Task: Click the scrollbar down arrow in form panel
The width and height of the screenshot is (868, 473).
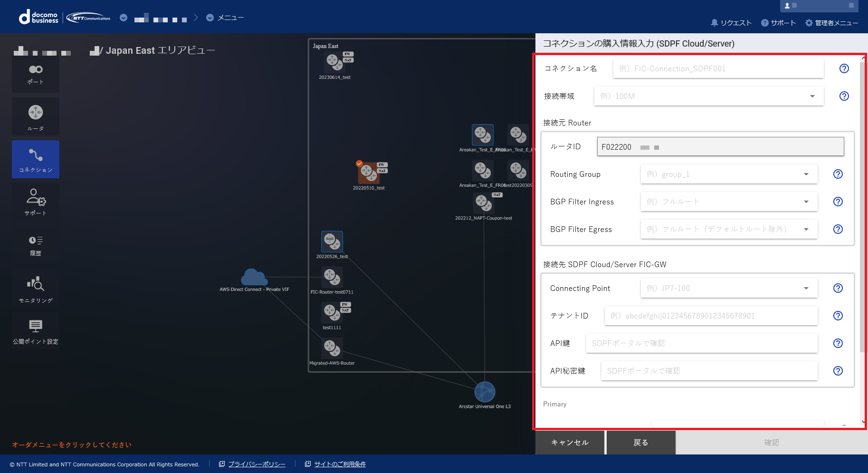Action: pyautogui.click(x=863, y=421)
